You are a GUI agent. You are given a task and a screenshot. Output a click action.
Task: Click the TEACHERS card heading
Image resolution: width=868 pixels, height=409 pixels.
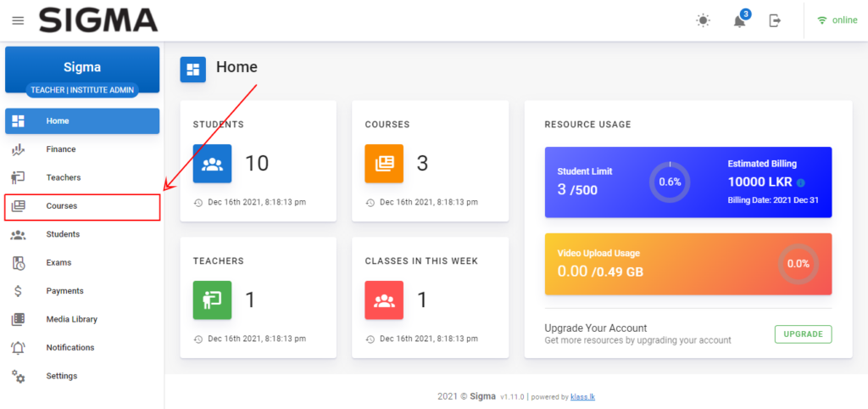[218, 261]
